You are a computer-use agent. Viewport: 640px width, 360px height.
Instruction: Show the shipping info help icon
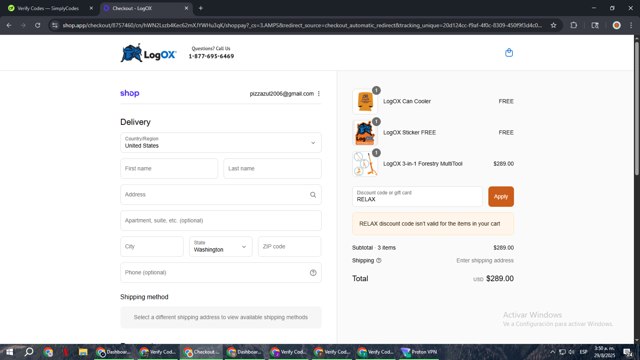click(379, 260)
